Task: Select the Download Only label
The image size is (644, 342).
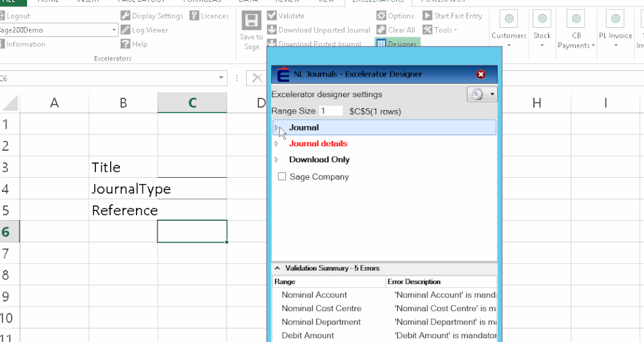Action: (319, 160)
